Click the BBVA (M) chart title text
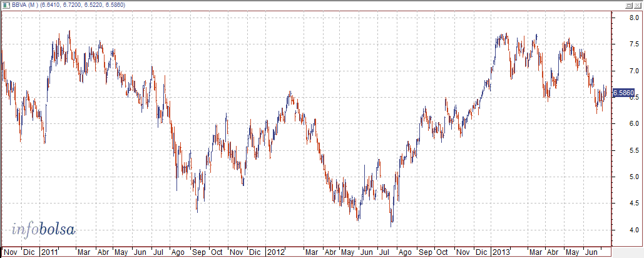The image size is (644, 258). click(x=24, y=4)
